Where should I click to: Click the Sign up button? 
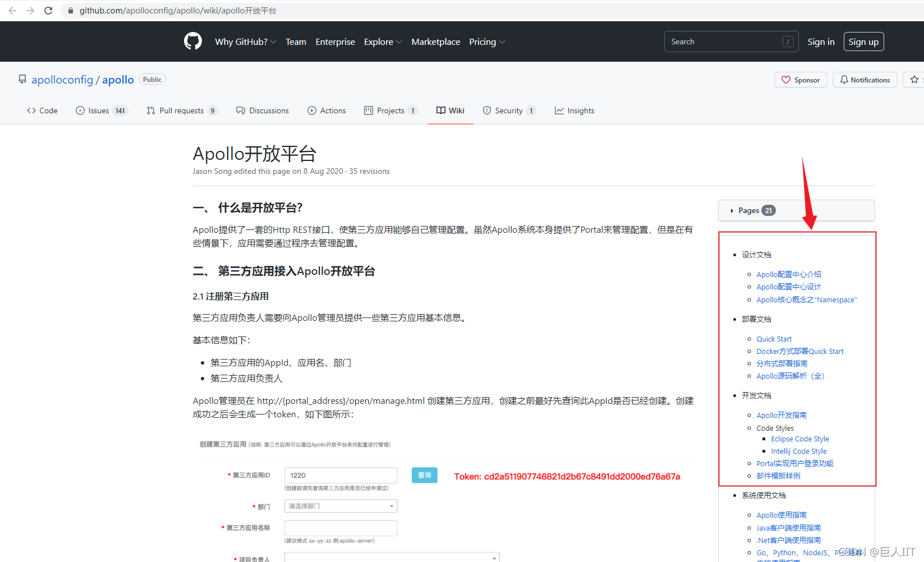863,42
